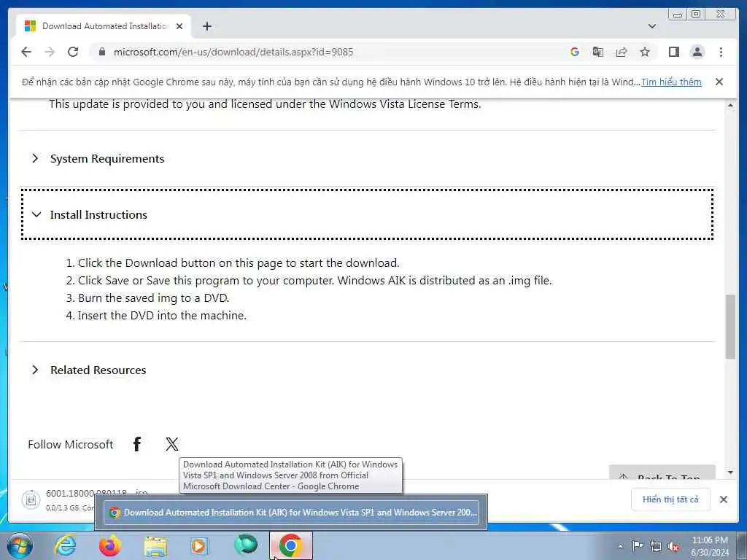Click the address bar URL
Screen dimensions: 747x560
(233, 52)
